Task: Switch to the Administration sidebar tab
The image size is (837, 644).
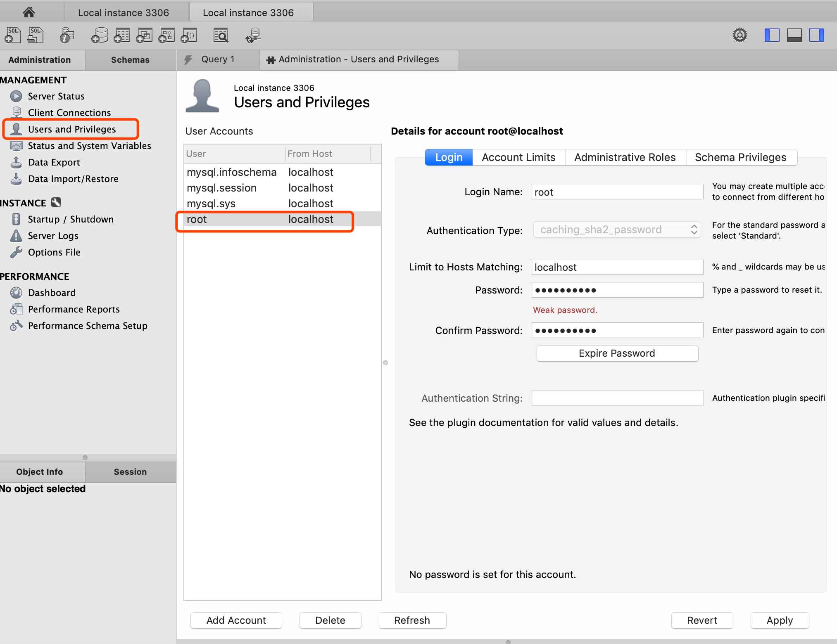Action: click(40, 60)
